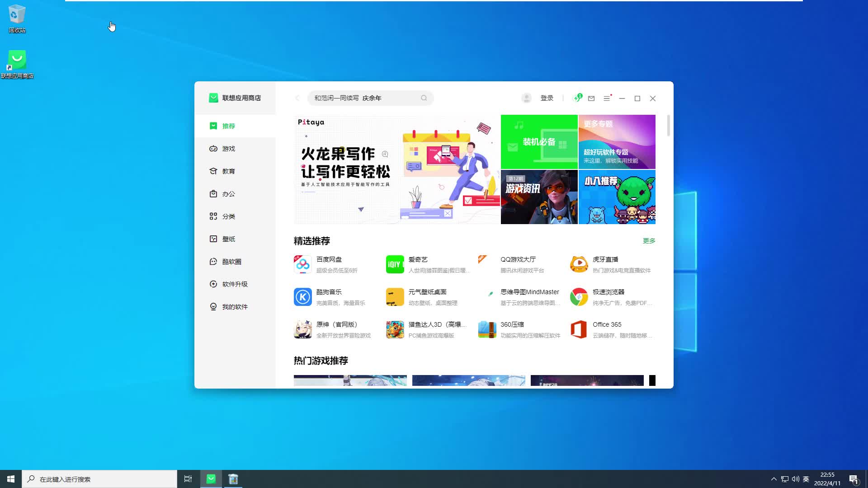Open the 教育 sidebar section
This screenshot has height=488, width=868.
coord(235,171)
